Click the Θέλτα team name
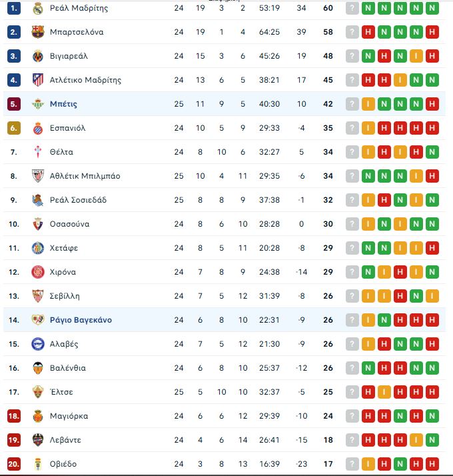Viewport: 453px width, 476px height. point(61,152)
